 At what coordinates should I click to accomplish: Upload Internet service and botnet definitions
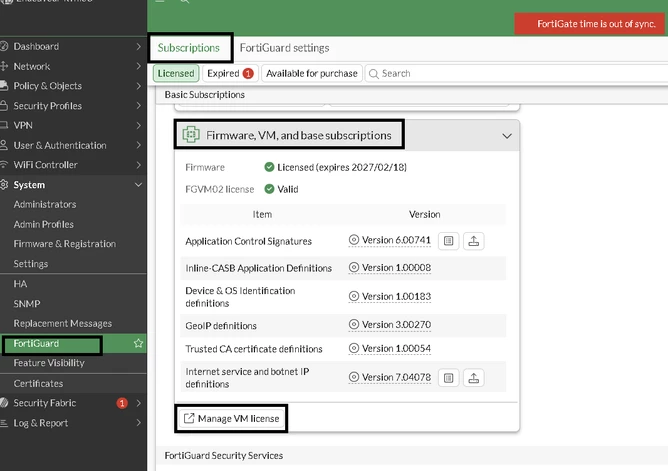pos(474,378)
